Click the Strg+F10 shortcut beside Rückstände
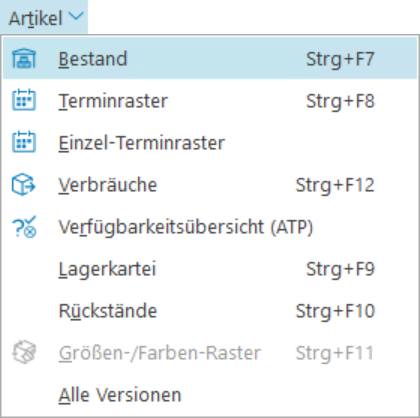Viewport: 420px width, 418px height. 335,311
